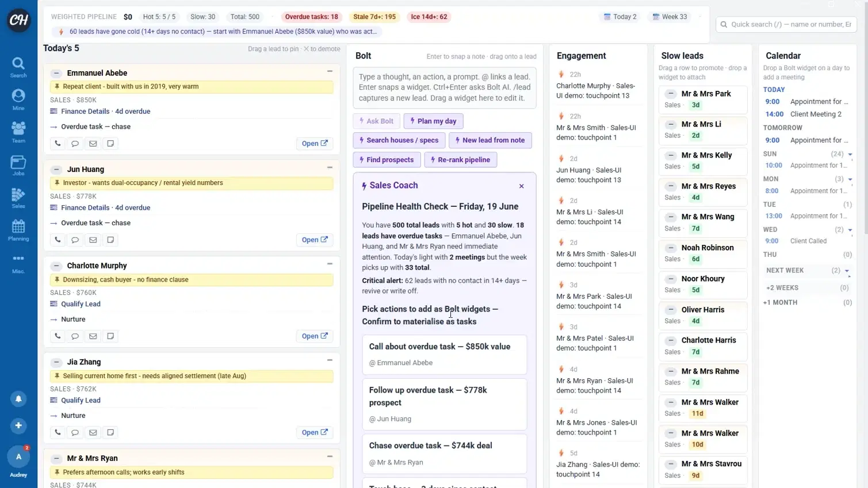
Task: Expand the SUN calendar day arrow
Action: pos(850,154)
